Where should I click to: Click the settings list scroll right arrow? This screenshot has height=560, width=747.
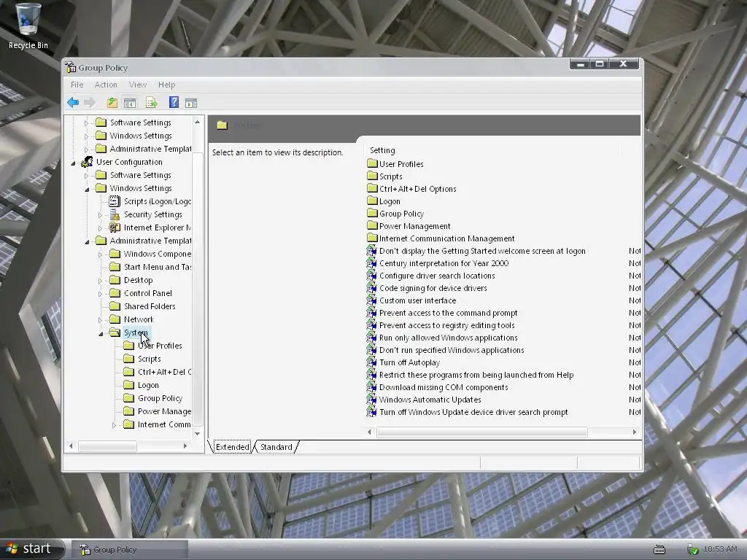pyautogui.click(x=634, y=432)
